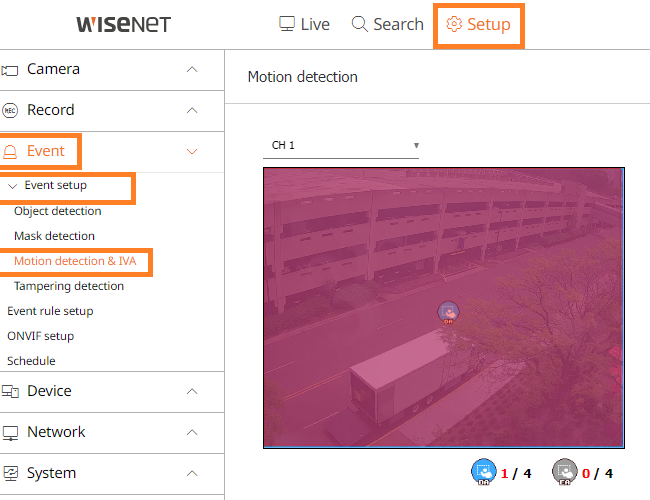Open Object detection settings
Screen dimensions: 650x500
58,211
